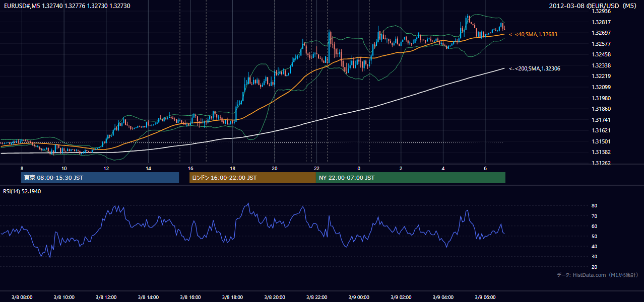
Task: Click bottom time label 3/8 22:00
Action: [316, 297]
